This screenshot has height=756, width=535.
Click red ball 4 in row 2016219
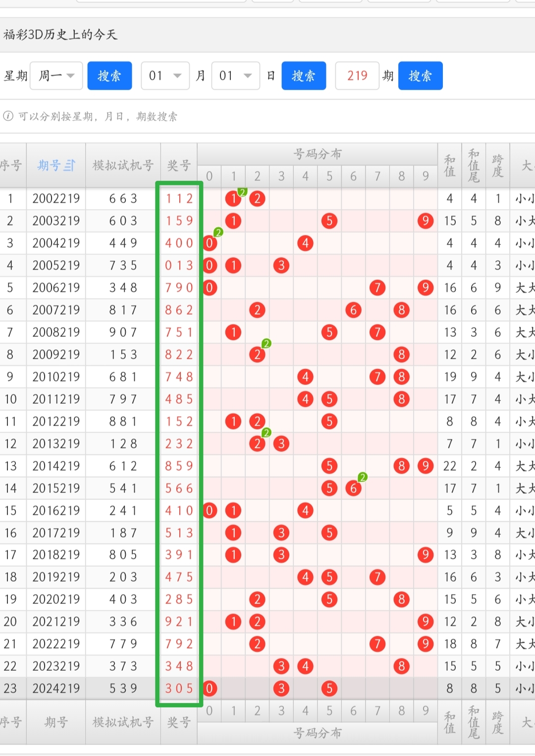click(305, 511)
